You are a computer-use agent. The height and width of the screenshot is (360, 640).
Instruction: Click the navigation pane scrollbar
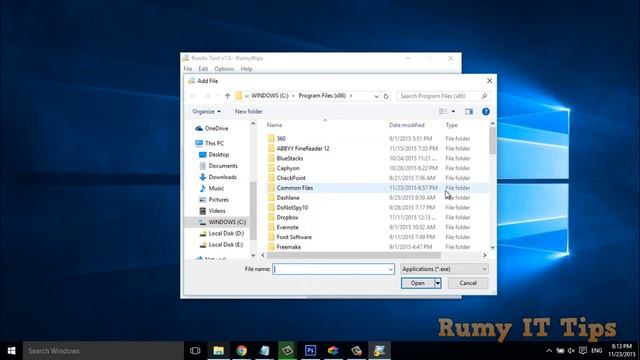pyautogui.click(x=253, y=211)
